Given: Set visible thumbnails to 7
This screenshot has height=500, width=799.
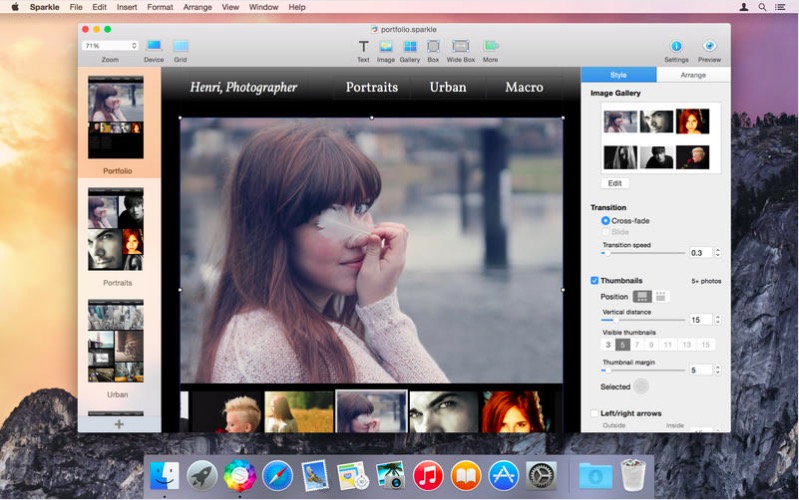Looking at the screenshot, I should [636, 345].
